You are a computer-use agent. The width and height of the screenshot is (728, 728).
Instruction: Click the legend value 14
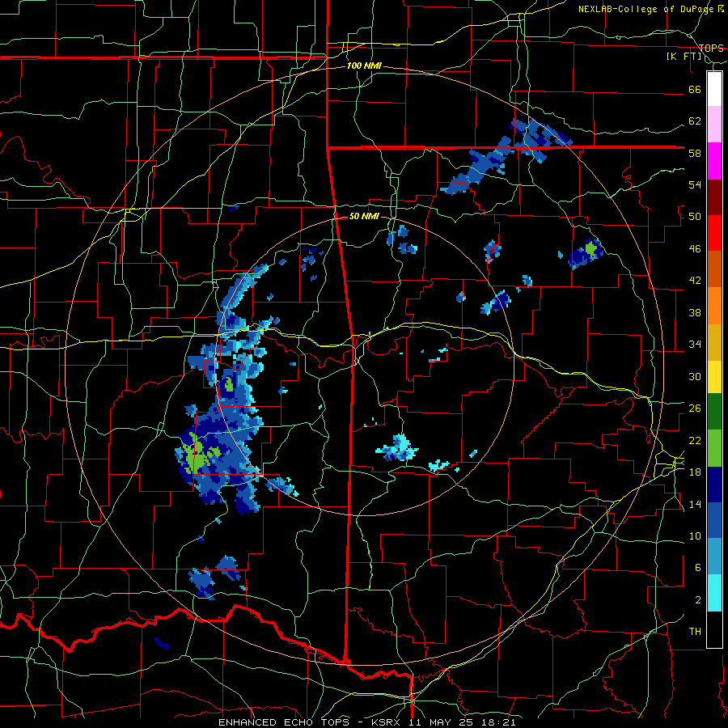[695, 504]
